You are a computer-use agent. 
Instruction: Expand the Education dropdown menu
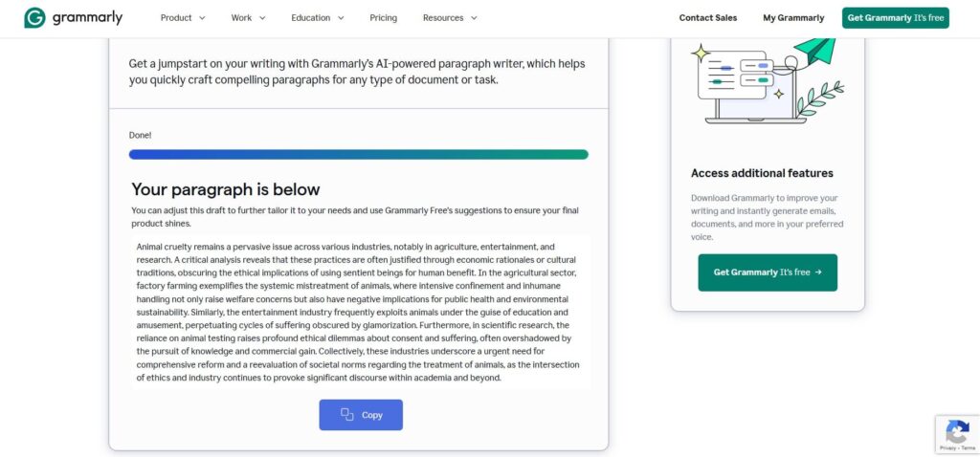pyautogui.click(x=318, y=18)
